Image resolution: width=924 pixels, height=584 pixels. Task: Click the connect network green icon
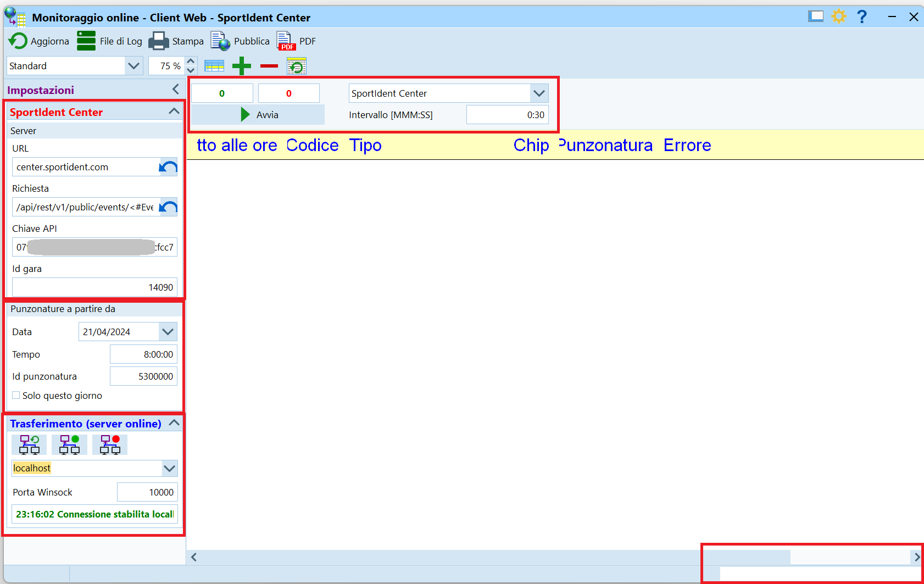pos(69,444)
